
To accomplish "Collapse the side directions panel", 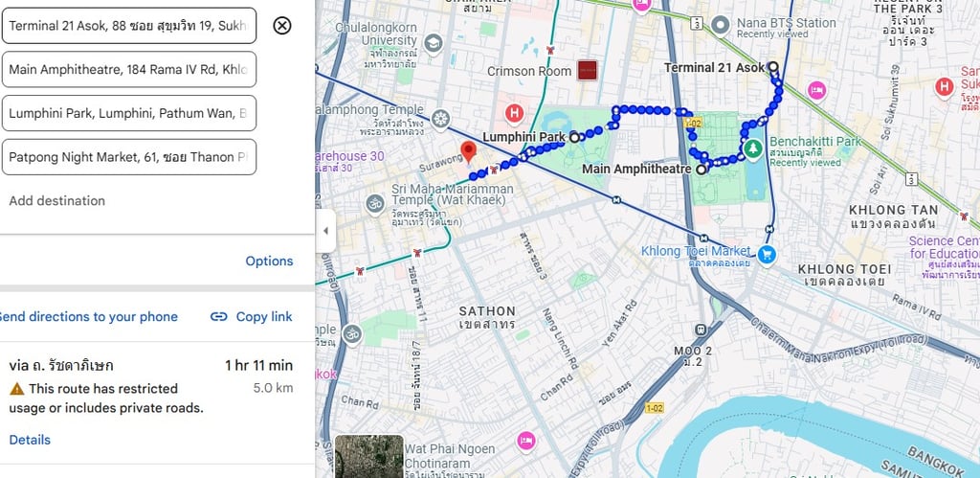I will tap(325, 231).
